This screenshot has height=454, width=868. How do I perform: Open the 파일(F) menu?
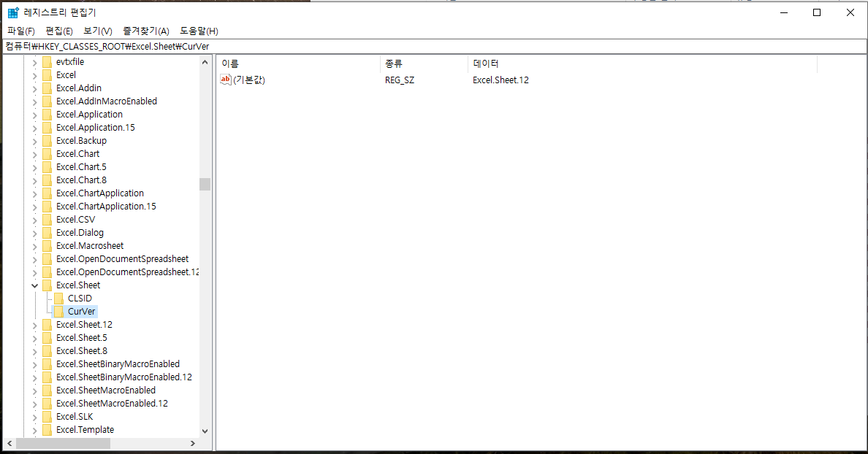[21, 31]
